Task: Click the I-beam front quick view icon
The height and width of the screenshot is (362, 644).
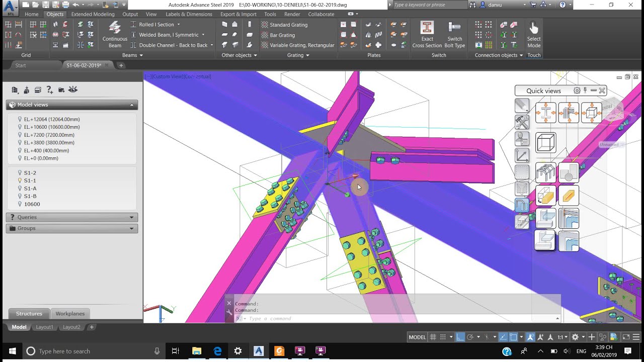Action: click(x=545, y=113)
